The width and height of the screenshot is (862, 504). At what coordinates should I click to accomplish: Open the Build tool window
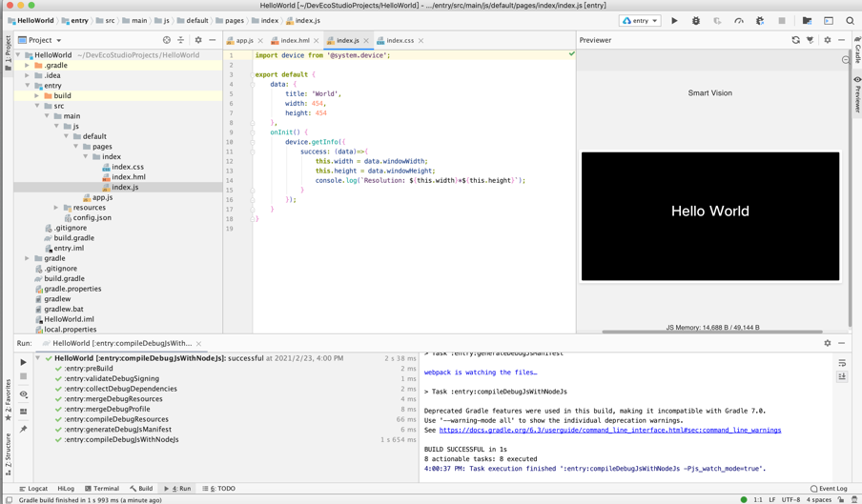coord(141,488)
